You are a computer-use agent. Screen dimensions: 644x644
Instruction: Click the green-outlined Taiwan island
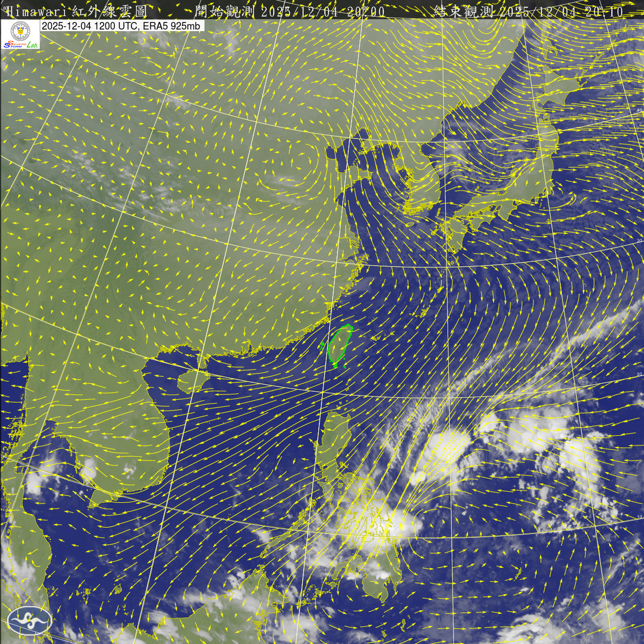339,346
